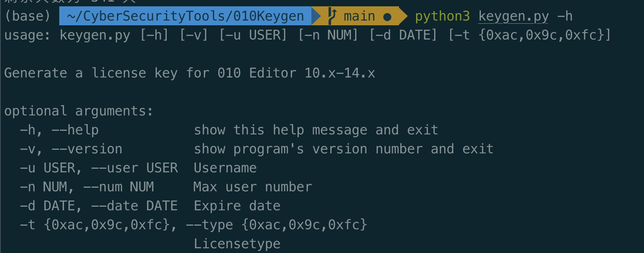The width and height of the screenshot is (644, 253).
Task: Click the --date DATE option
Action: point(134,206)
